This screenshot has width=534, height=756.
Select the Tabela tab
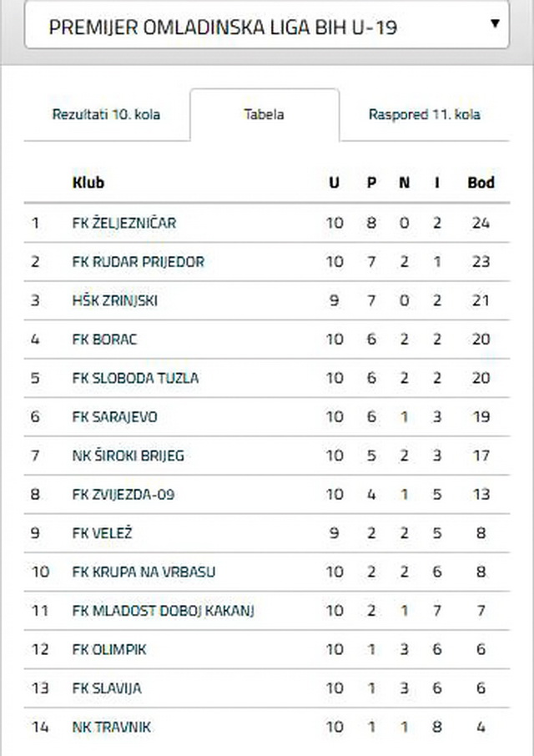[264, 115]
